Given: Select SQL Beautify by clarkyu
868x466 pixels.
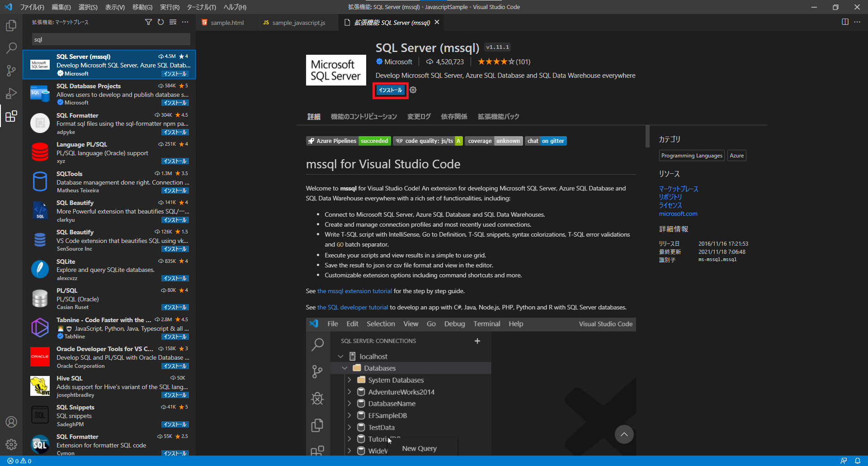Looking at the screenshot, I should 109,211.
